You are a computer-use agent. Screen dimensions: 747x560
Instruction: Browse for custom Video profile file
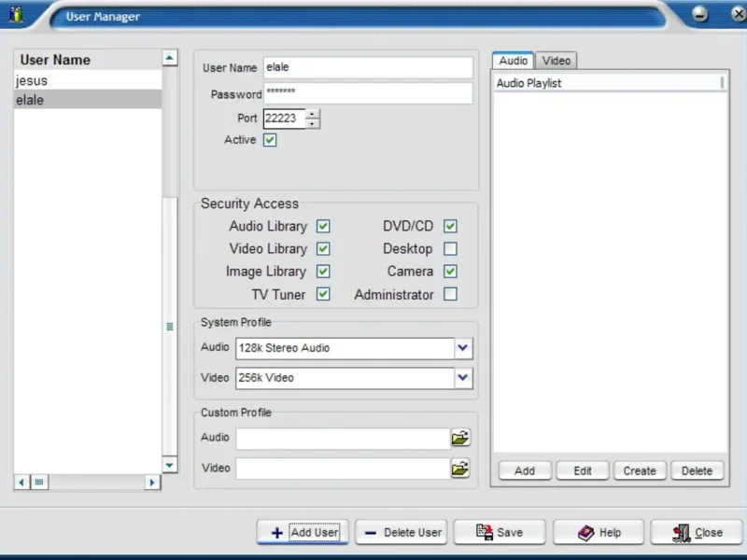(460, 469)
